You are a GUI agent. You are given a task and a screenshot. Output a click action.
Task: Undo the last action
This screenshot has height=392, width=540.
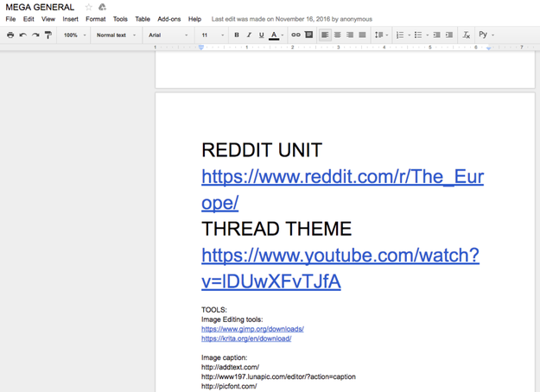(23, 35)
